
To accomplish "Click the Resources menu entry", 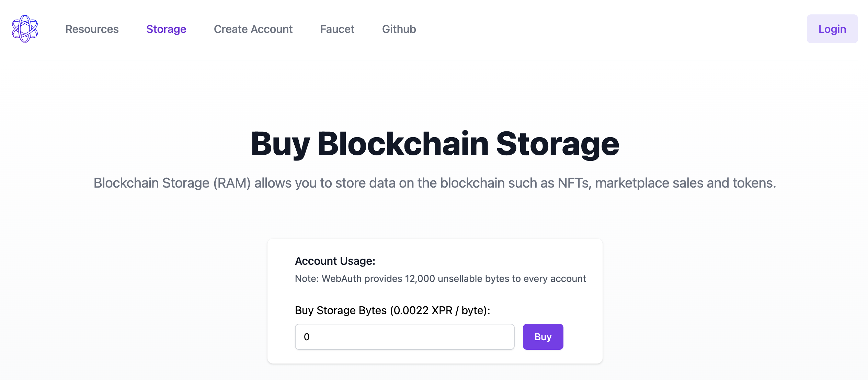I will [92, 29].
